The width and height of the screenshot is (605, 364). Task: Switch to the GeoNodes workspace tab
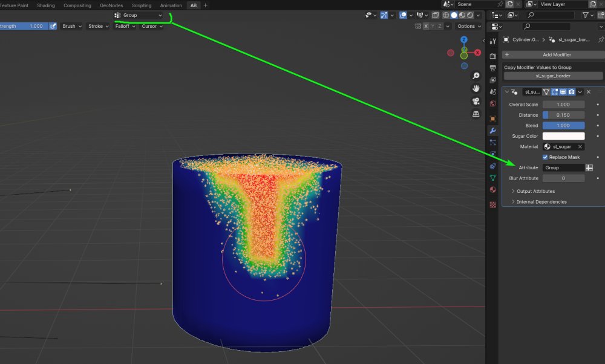coord(111,5)
